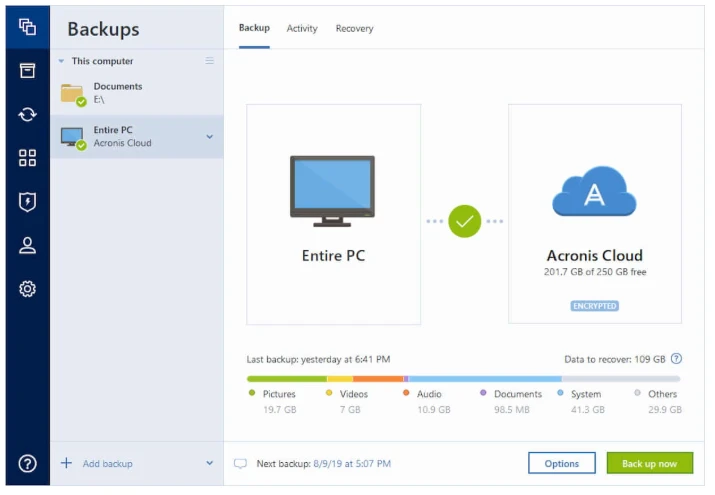Click the Documents purple legend dot

tap(483, 392)
